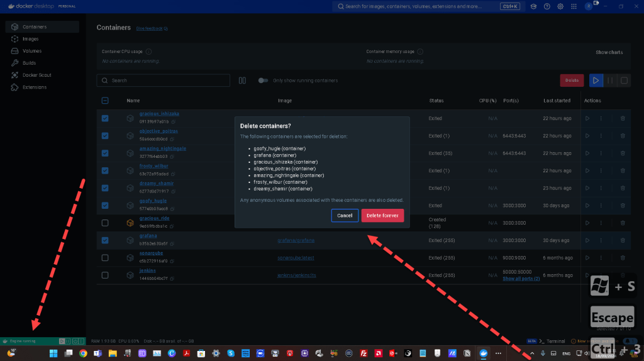Pause selected containers with the toolbar pause icon
The height and width of the screenshot is (361, 644).
click(x=610, y=81)
